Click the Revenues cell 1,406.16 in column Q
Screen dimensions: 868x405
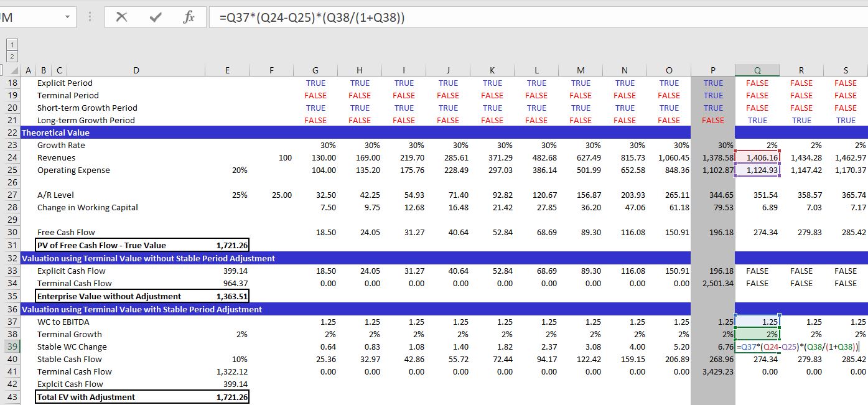[x=757, y=158]
